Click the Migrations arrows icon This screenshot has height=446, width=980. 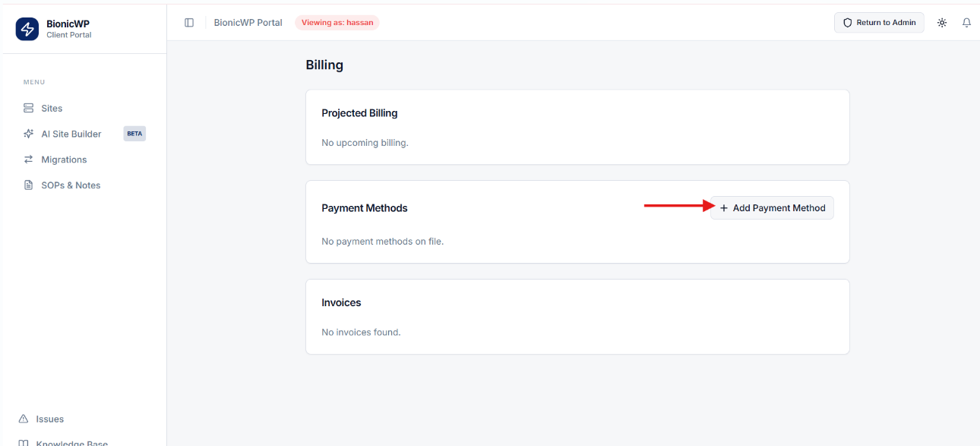point(29,160)
